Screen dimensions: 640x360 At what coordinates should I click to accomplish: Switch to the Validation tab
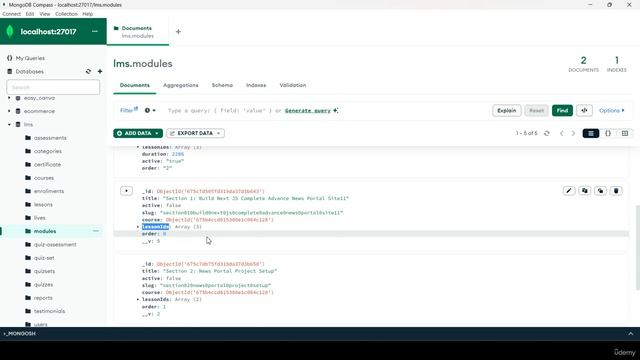click(293, 85)
